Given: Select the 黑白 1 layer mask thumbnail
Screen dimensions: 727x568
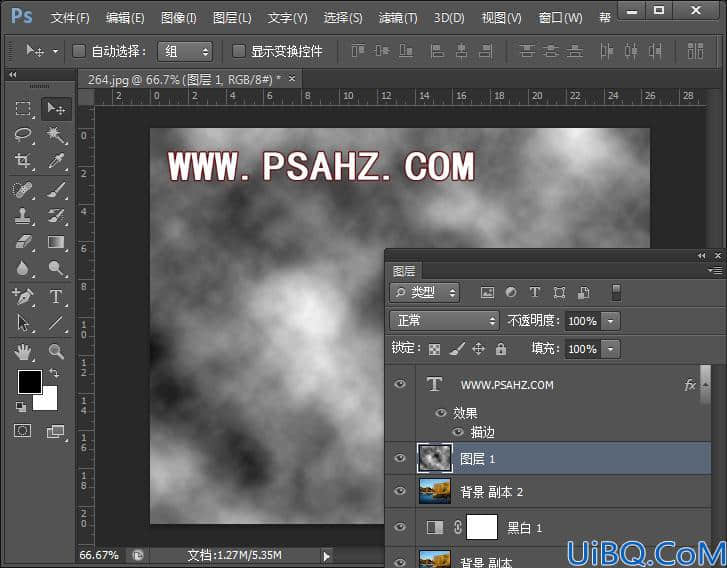Looking at the screenshot, I should coord(482,527).
